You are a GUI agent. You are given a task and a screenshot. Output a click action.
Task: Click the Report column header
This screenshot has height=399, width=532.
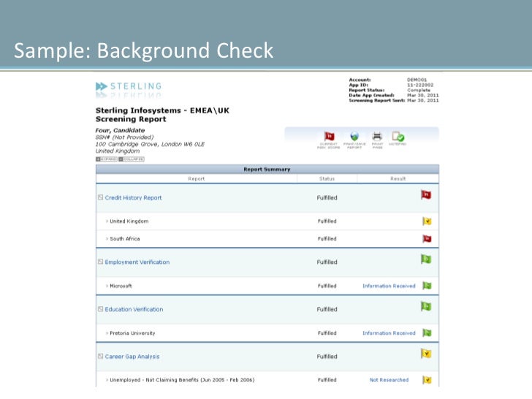tap(197, 179)
